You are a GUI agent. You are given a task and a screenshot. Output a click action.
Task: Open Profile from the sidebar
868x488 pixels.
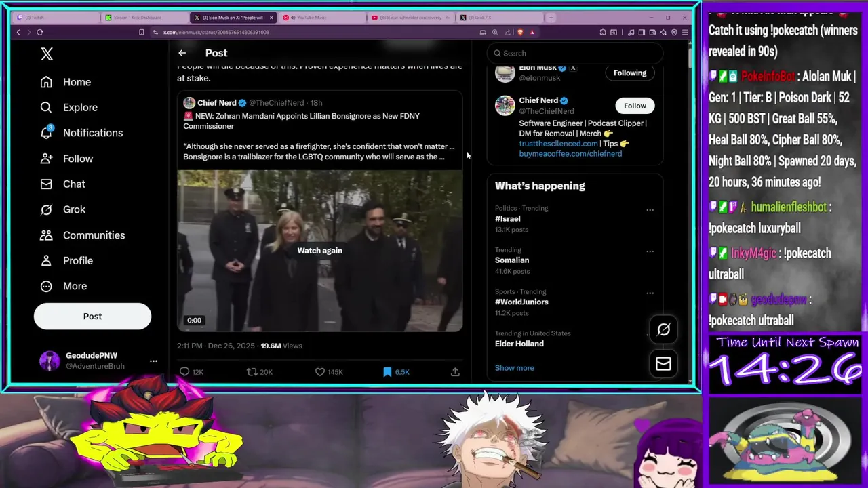[66, 260]
